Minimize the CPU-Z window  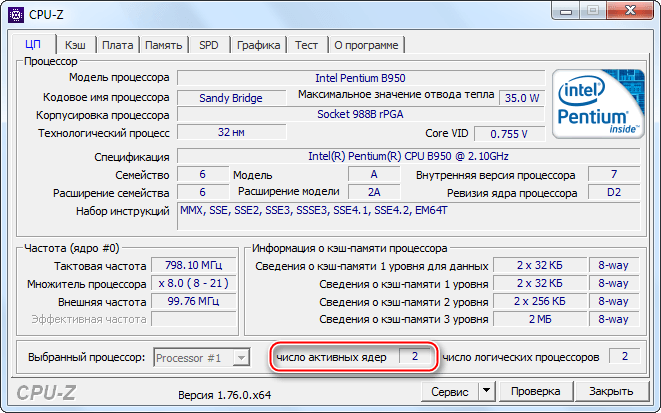click(566, 11)
